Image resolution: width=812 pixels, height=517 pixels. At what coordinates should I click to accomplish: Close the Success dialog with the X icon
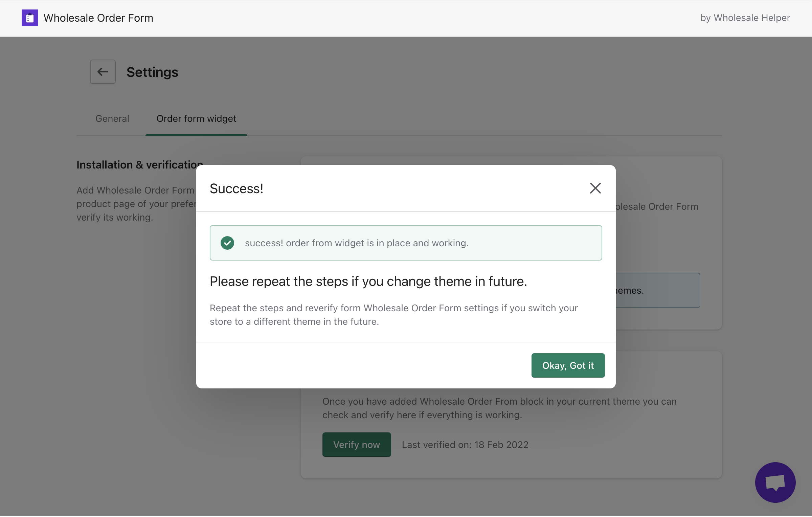pos(595,188)
